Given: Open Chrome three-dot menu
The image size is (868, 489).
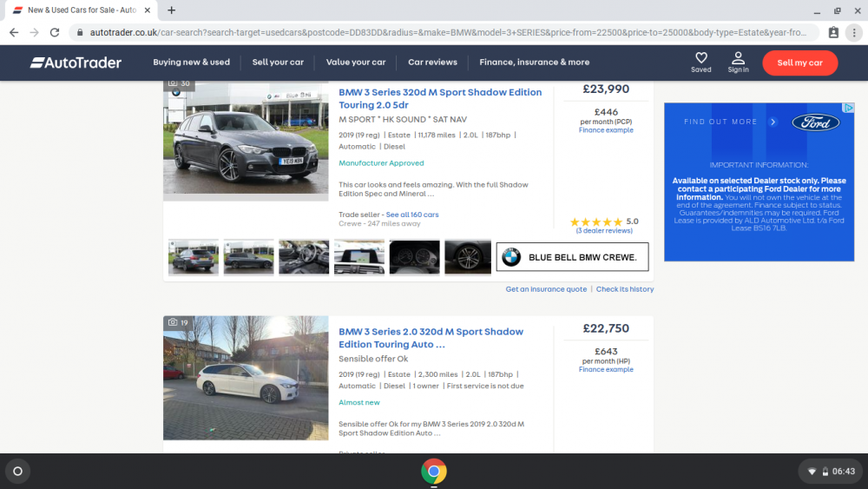Looking at the screenshot, I should [x=854, y=33].
